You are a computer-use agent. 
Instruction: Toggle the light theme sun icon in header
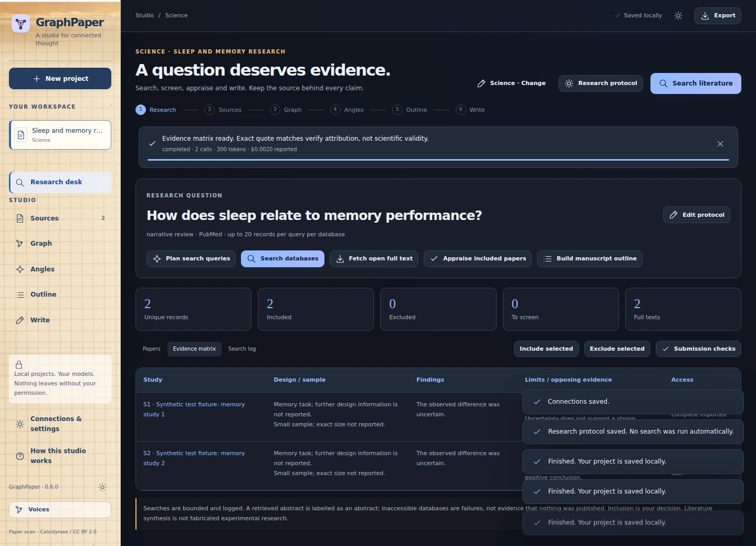click(678, 16)
